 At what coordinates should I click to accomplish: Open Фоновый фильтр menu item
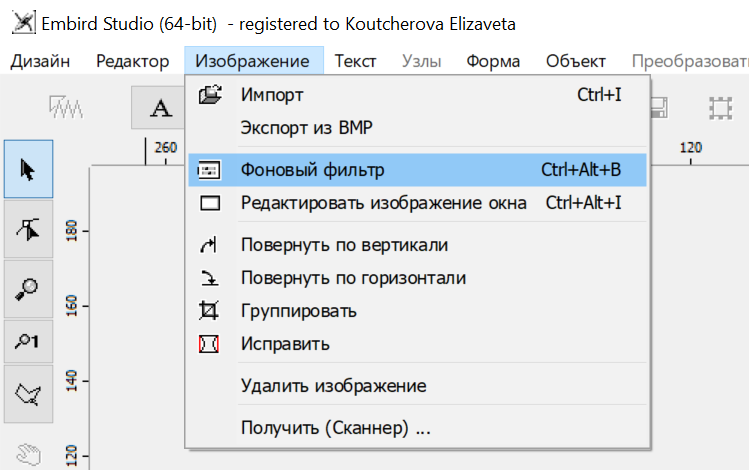click(312, 170)
